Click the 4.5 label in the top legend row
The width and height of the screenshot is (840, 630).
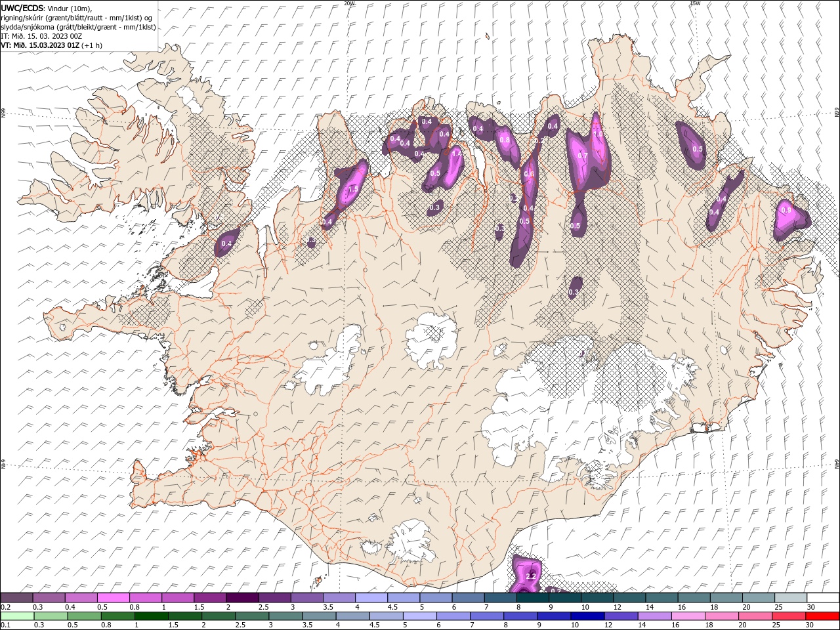tap(392, 607)
